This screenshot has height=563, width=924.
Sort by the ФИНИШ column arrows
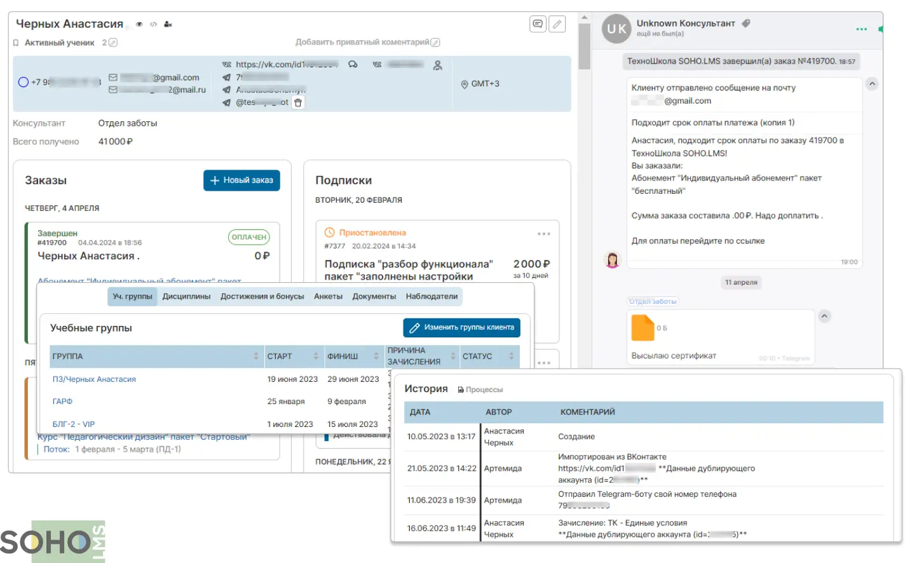coord(376,356)
